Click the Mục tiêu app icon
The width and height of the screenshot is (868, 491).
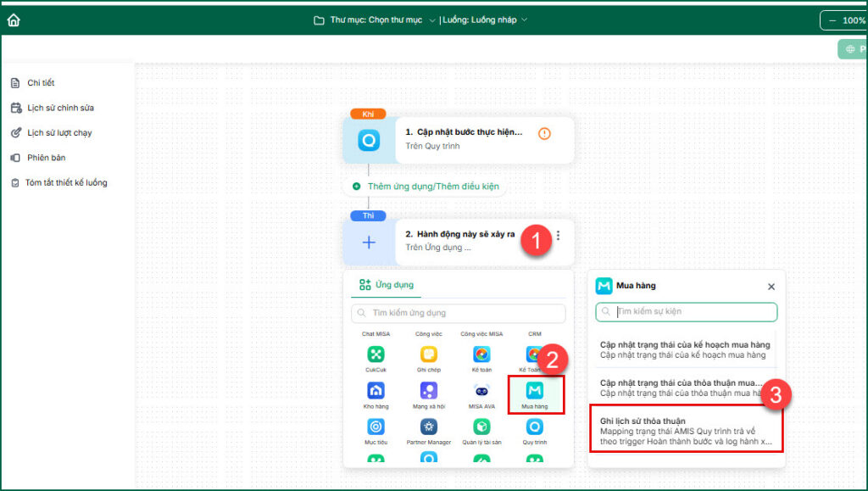pos(376,427)
